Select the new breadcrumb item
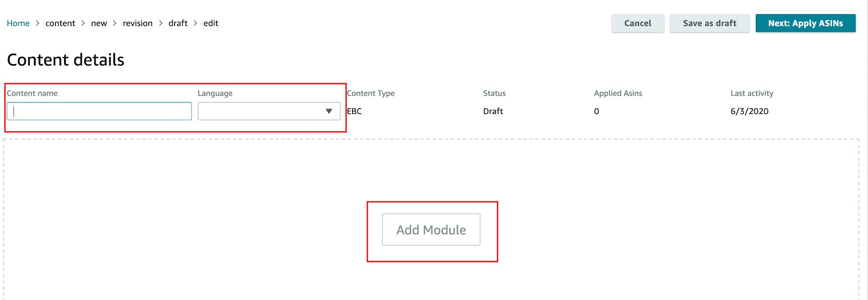868x300 pixels. click(x=99, y=23)
